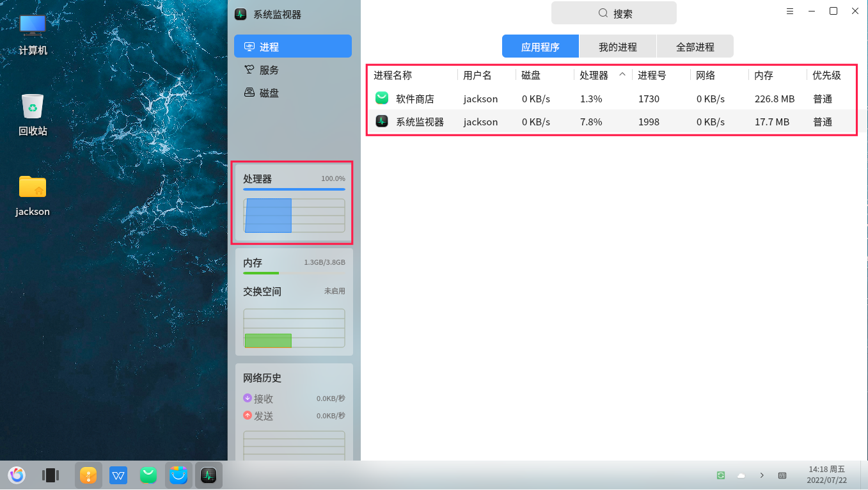
Task: Click 普通 priority in the 系统监视器 row
Action: (823, 122)
